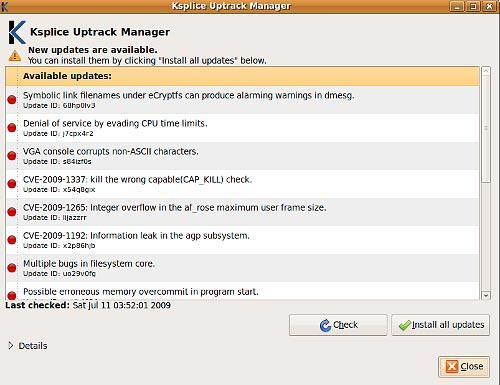Click Update ID j7cpx4r2 text
The image size is (500, 385).
[58, 134]
